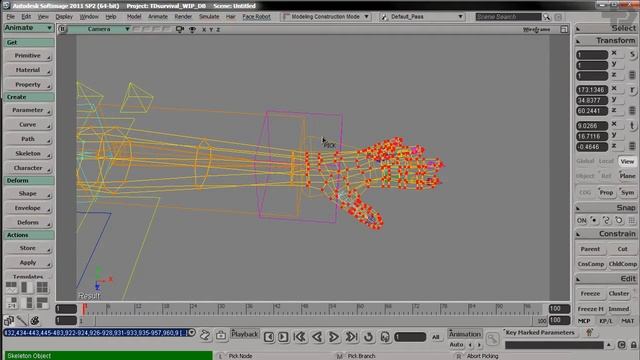Click the loop playback icon
The height and width of the screenshot is (360, 640).
[x=368, y=337]
